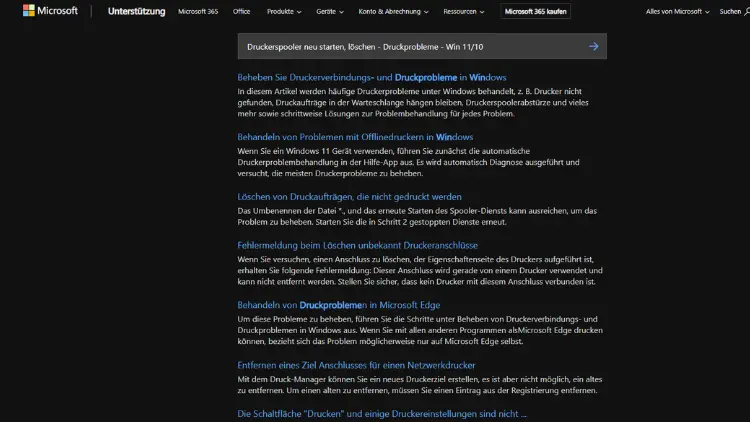Submit search with the blue arrow icon

(x=594, y=46)
